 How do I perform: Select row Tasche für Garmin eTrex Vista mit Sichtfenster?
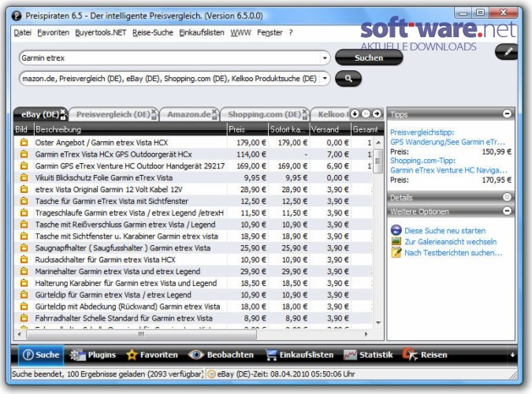193,201
